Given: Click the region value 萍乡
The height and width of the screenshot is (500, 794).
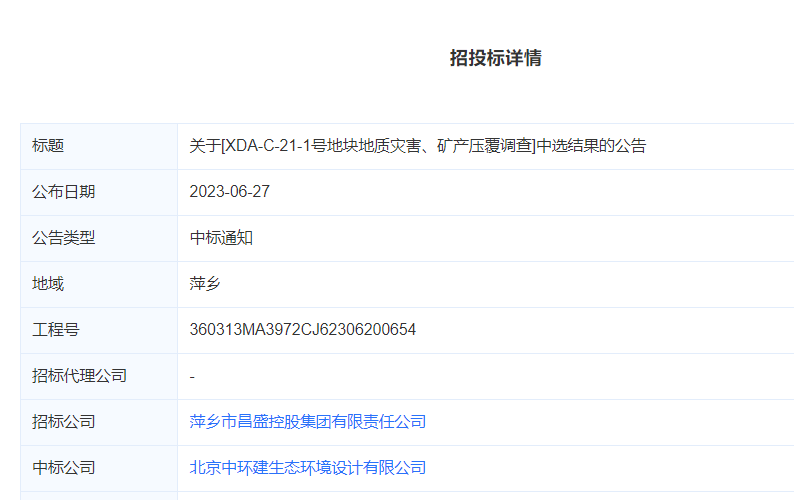Looking at the screenshot, I should pyautogui.click(x=205, y=284).
